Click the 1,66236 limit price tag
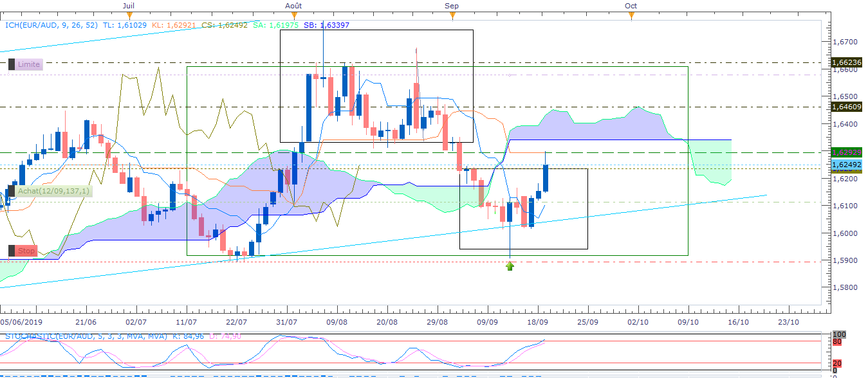868x378 pixels. (847, 63)
